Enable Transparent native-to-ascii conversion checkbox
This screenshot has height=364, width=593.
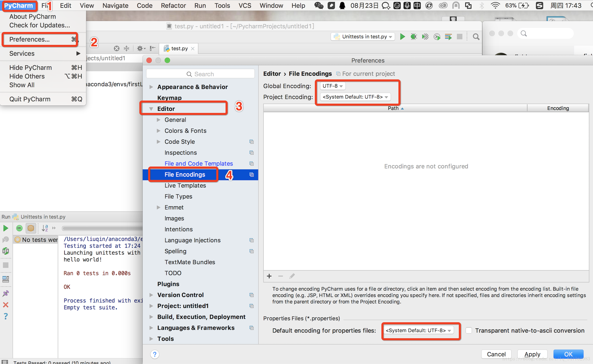click(469, 330)
